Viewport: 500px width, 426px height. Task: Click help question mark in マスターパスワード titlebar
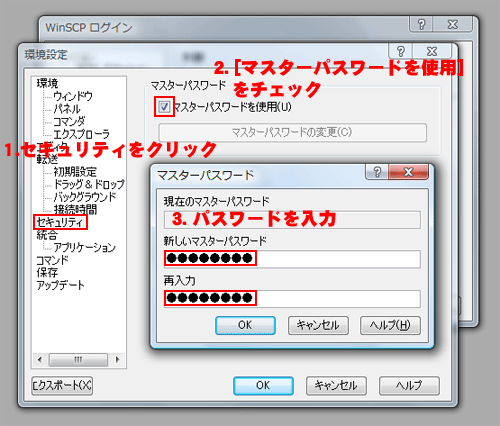tap(377, 172)
